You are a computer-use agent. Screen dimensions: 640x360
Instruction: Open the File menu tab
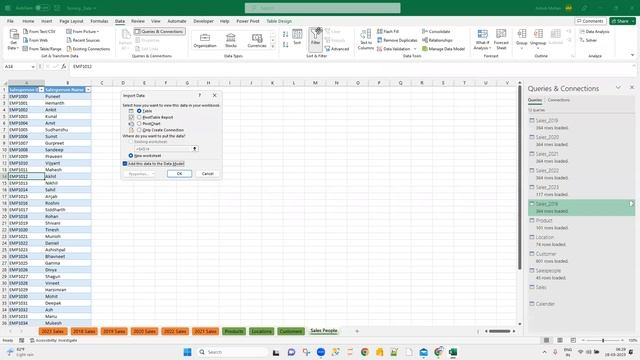pyautogui.click(x=10, y=21)
